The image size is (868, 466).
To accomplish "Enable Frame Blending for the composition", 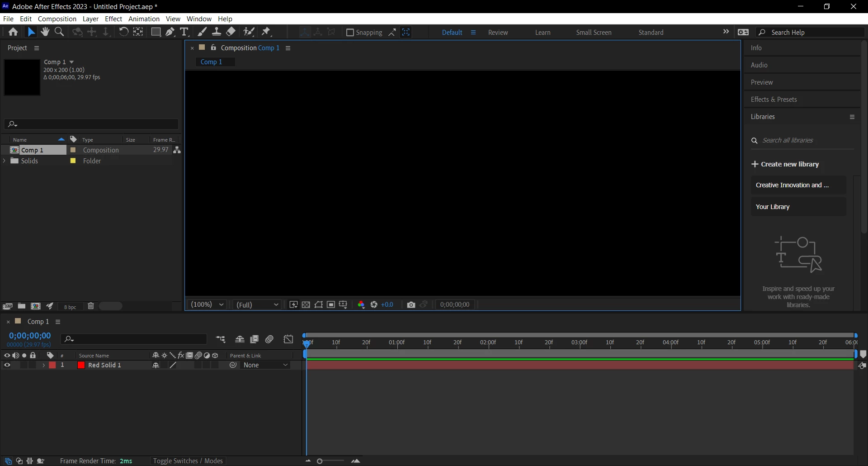I will tap(255, 339).
